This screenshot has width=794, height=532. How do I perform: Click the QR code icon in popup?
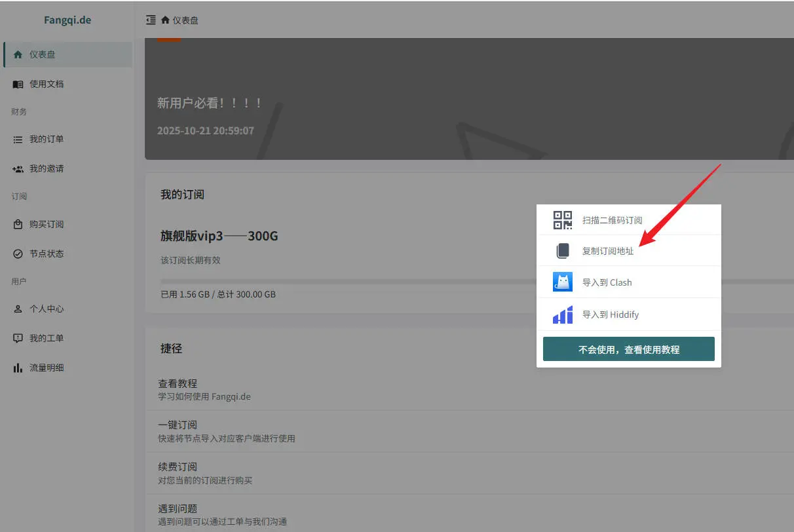click(563, 220)
